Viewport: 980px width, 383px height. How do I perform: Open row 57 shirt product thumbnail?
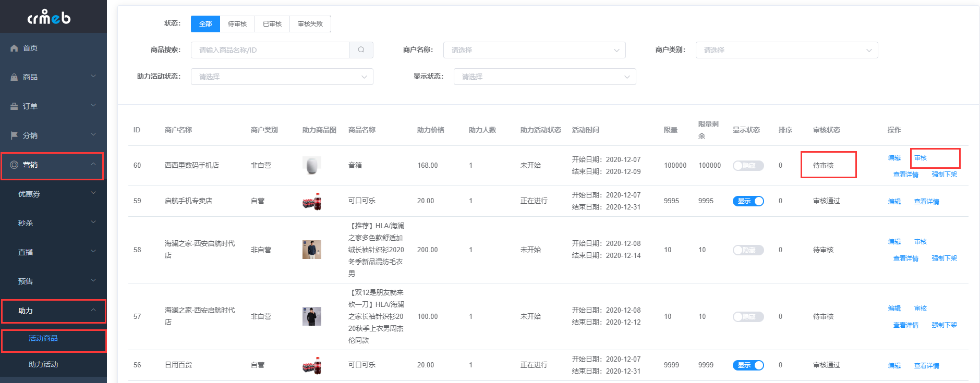click(x=312, y=316)
